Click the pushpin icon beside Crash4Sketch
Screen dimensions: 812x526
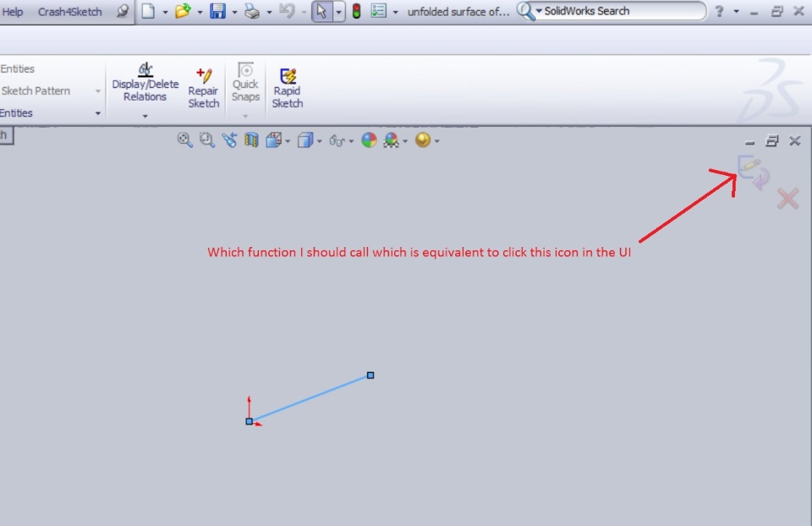coord(123,11)
